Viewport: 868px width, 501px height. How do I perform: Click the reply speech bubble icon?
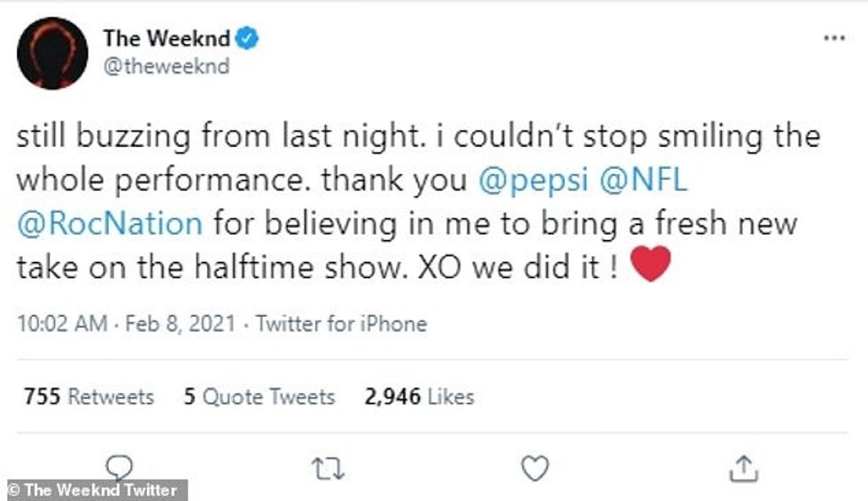coord(119,466)
